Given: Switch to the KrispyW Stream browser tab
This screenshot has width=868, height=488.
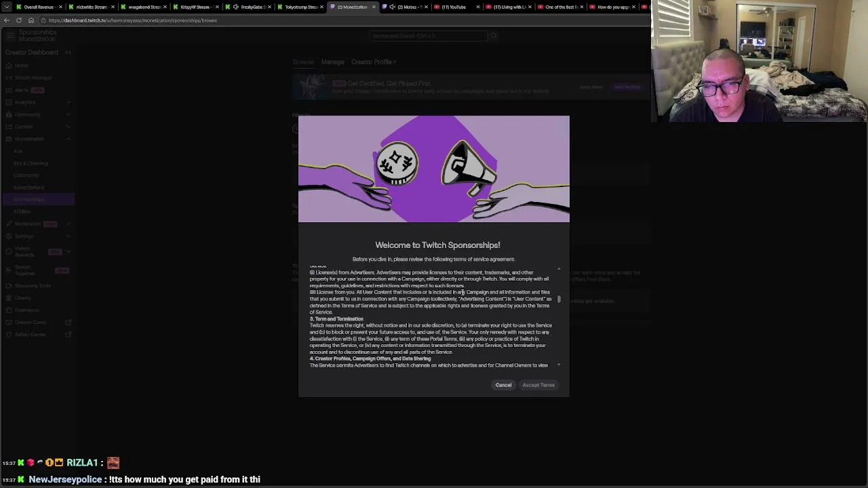Looking at the screenshot, I should coord(195,7).
